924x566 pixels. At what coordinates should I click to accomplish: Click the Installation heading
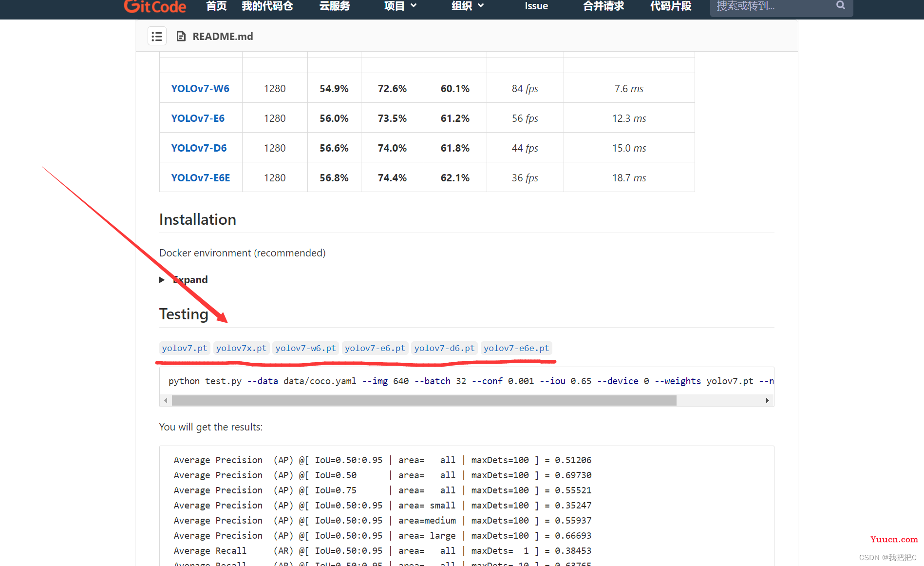(198, 220)
